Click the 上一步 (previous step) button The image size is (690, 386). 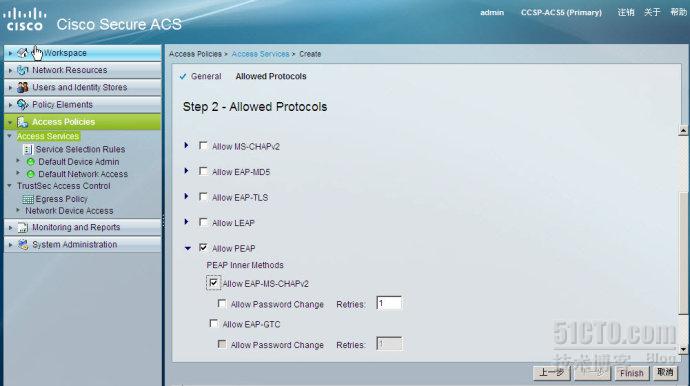tap(551, 373)
